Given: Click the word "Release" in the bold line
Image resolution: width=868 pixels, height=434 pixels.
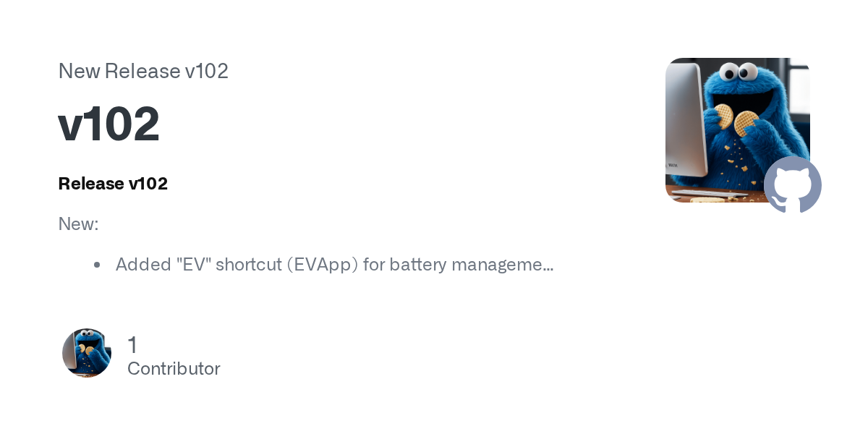Looking at the screenshot, I should (x=91, y=184).
